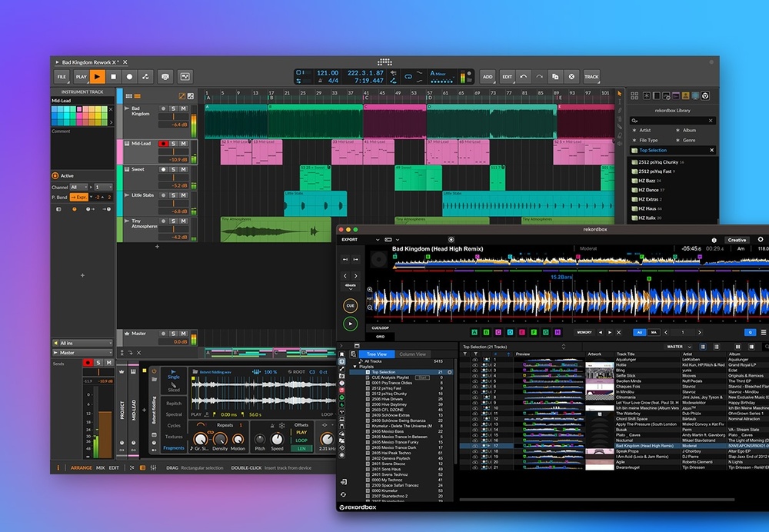The width and height of the screenshot is (769, 532).
Task: Disarm record on Mid-Lead track
Action: point(163,144)
